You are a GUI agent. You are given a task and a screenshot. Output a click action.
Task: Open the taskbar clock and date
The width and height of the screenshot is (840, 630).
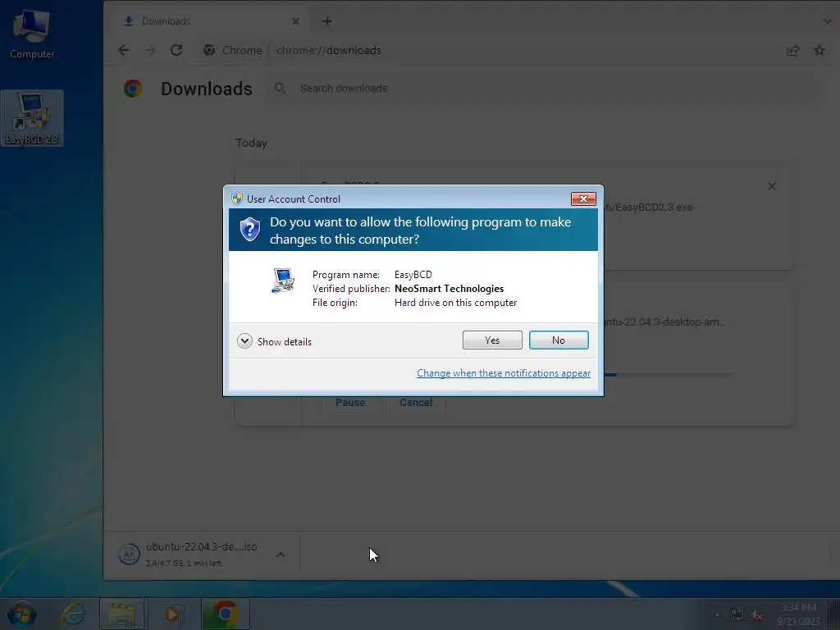798,614
